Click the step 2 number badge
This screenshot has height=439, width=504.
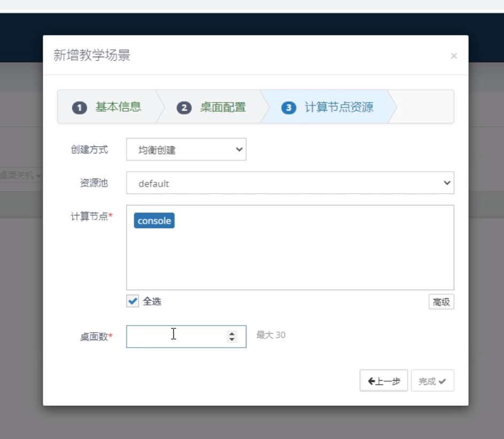click(x=184, y=108)
